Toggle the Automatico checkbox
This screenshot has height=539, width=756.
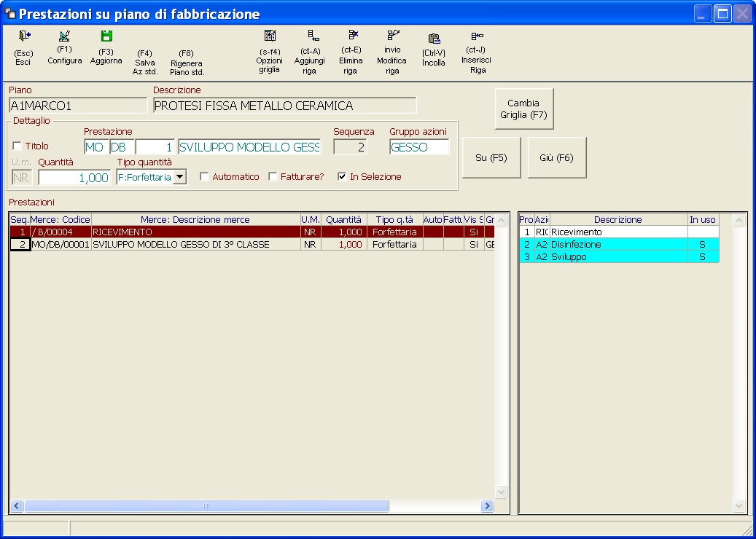click(204, 177)
